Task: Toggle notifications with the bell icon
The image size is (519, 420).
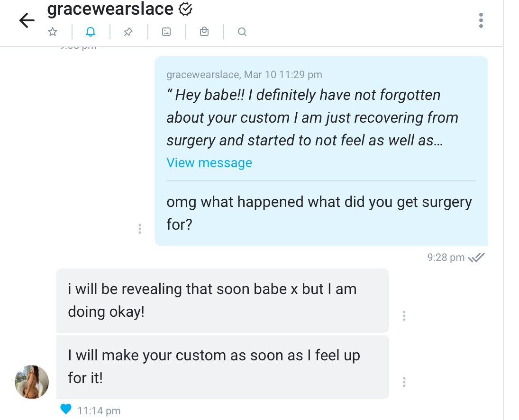Action: click(x=91, y=32)
